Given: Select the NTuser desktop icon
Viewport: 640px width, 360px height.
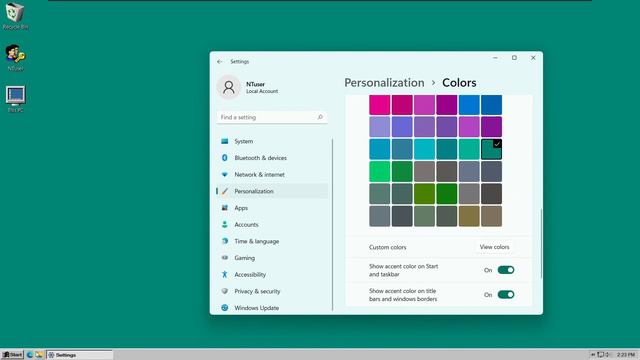Looking at the screenshot, I should click(15, 58).
